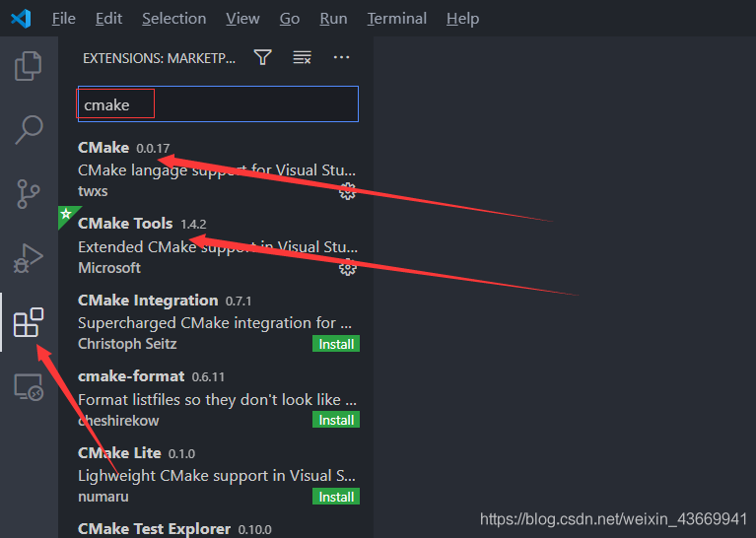Filter extensions with the funnel icon
This screenshot has width=756, height=538.
tap(263, 57)
